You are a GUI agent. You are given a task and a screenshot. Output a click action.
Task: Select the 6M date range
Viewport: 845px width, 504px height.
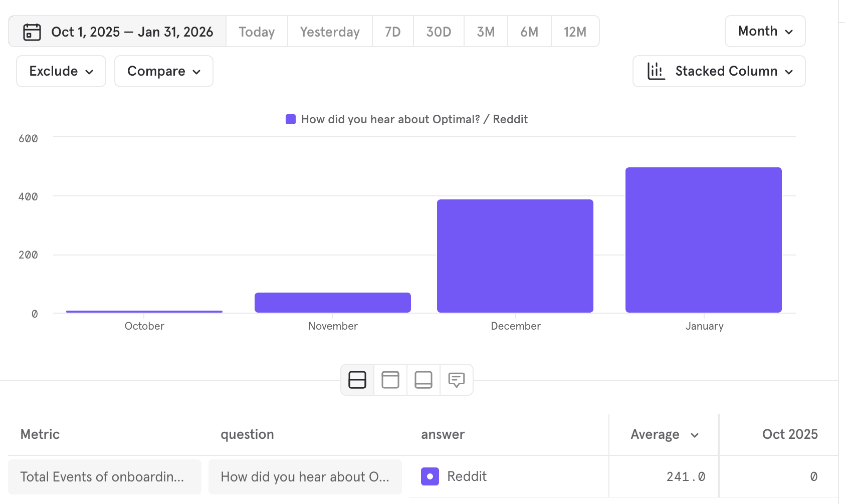tap(529, 32)
